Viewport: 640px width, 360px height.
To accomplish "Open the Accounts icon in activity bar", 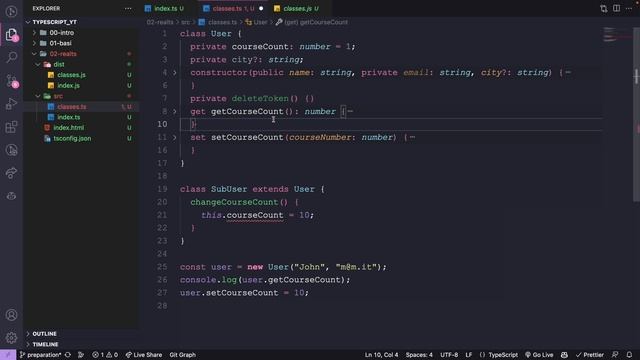I will [11, 315].
